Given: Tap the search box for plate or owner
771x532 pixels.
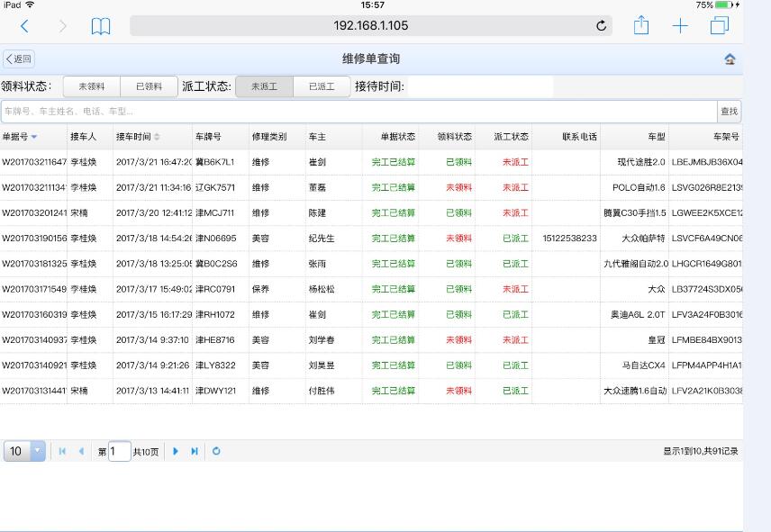Looking at the screenshot, I should 358,112.
